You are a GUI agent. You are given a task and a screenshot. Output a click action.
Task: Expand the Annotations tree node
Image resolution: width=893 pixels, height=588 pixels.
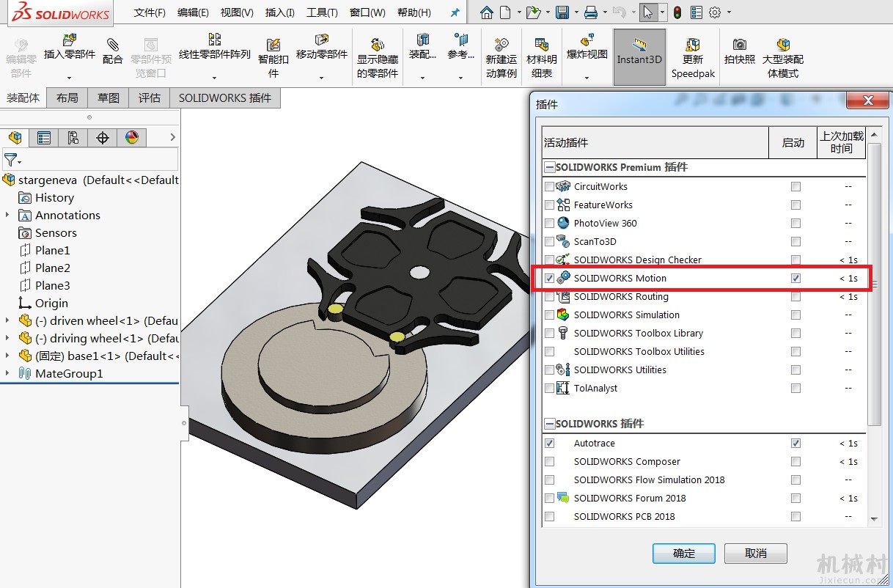click(x=7, y=215)
